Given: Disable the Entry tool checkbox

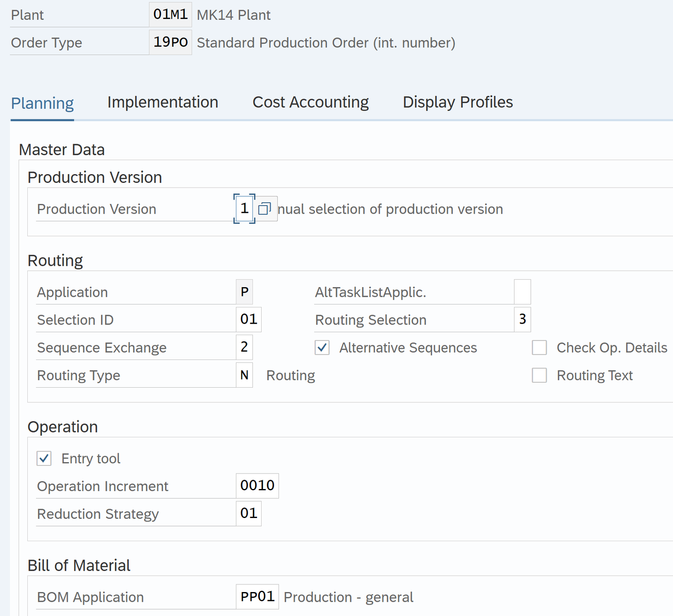Looking at the screenshot, I should pos(44,458).
